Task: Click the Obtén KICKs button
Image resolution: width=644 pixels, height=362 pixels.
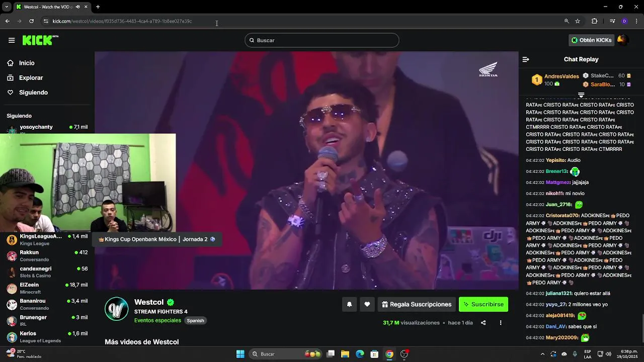Action: pos(591,40)
